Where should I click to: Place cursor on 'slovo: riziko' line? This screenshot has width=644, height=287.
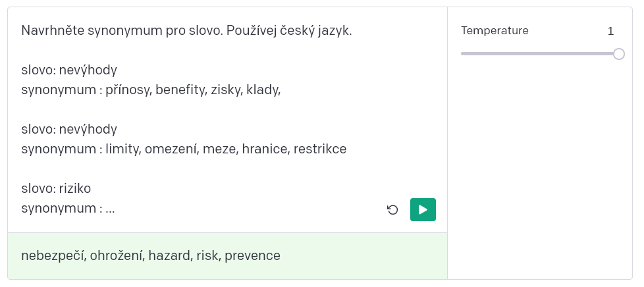tap(56, 188)
